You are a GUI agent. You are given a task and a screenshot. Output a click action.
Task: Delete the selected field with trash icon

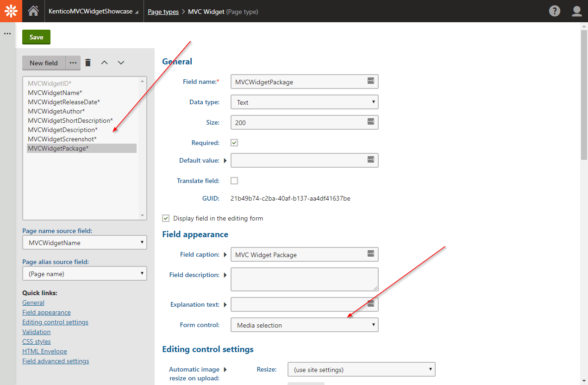point(88,63)
